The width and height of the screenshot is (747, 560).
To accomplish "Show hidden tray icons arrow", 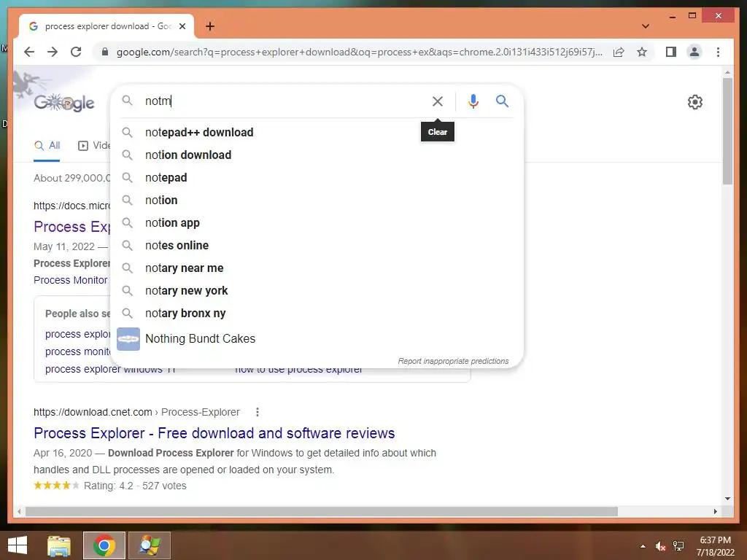I will 643,546.
